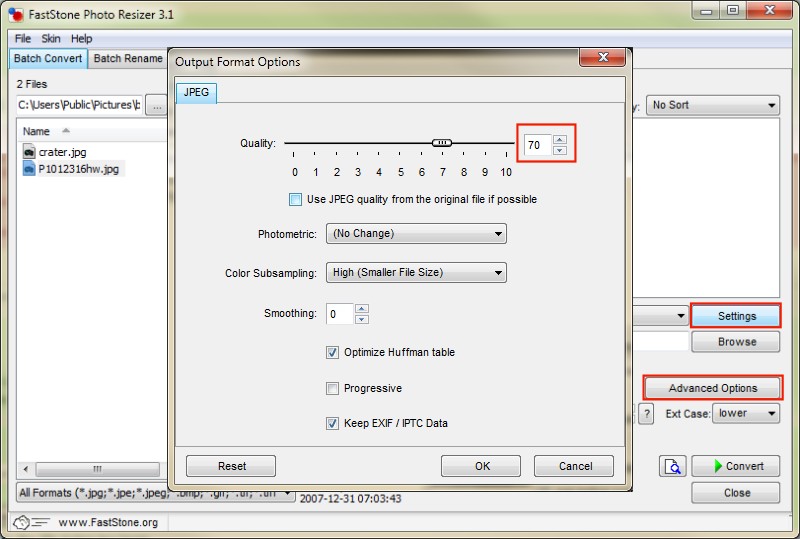The image size is (800, 539).
Task: Click the Settings button
Action: click(736, 316)
